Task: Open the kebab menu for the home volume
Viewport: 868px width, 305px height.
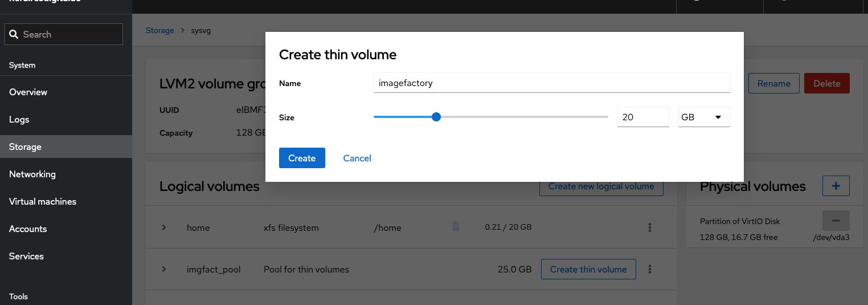Action: coord(649,227)
